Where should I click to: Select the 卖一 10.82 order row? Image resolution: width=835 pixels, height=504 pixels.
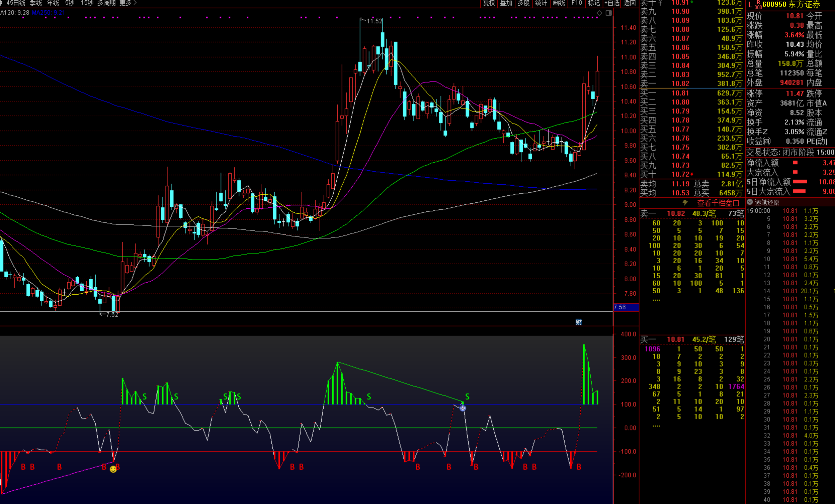pos(691,83)
